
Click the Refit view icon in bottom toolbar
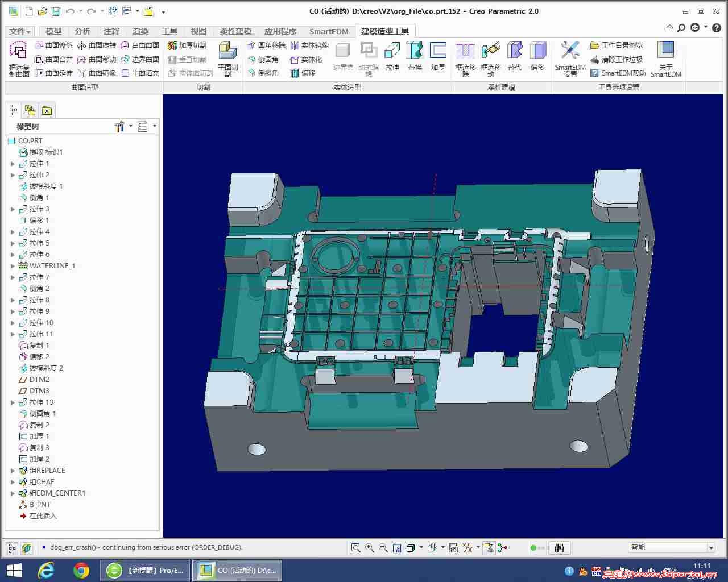coord(355,548)
